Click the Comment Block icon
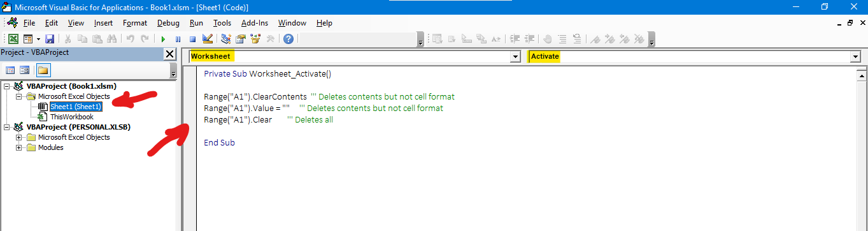Viewport: 868px width, 231px height. (562, 39)
